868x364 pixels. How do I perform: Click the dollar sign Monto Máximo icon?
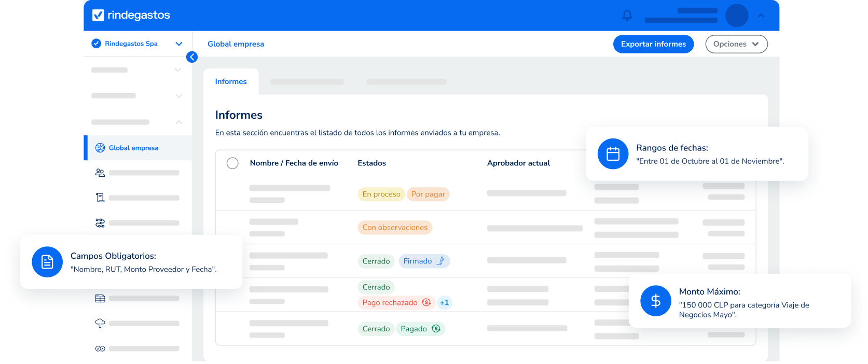(x=655, y=301)
